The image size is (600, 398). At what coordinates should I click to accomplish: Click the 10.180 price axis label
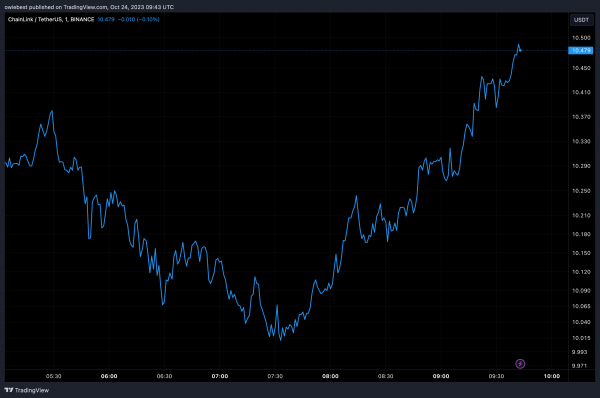pos(581,234)
